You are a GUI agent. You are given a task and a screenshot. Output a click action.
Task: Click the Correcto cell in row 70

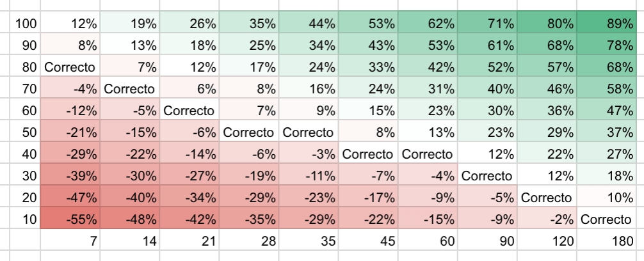[130, 88]
